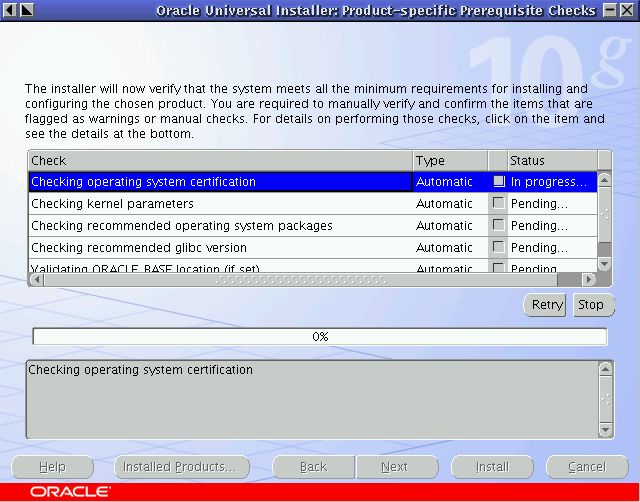Screen dimensions: 640x502
Task: Click the checks table scroll left arrow
Action: point(37,280)
